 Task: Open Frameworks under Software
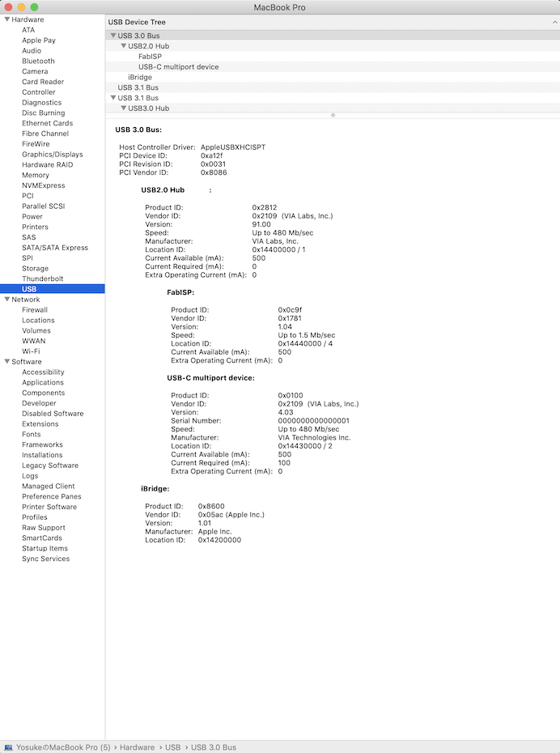point(42,445)
